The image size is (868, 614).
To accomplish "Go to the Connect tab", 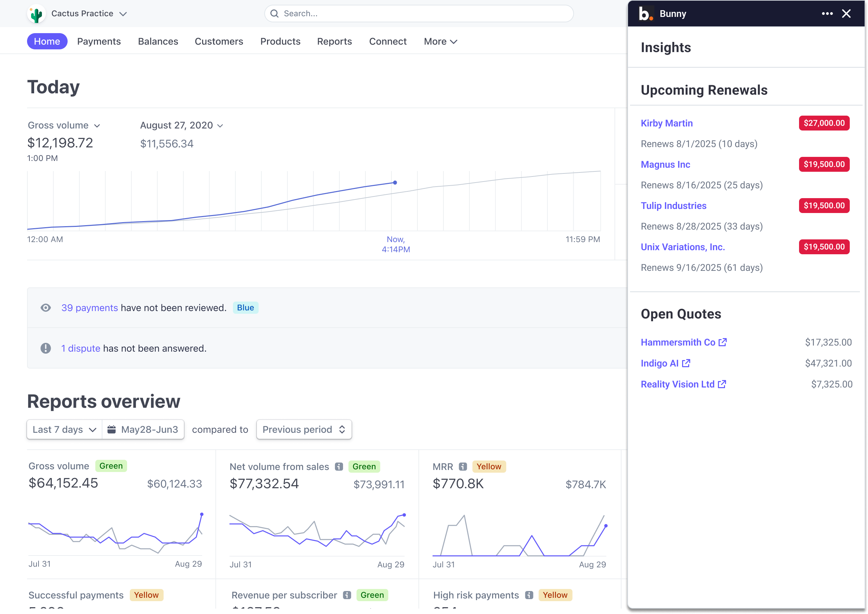I will coord(387,41).
